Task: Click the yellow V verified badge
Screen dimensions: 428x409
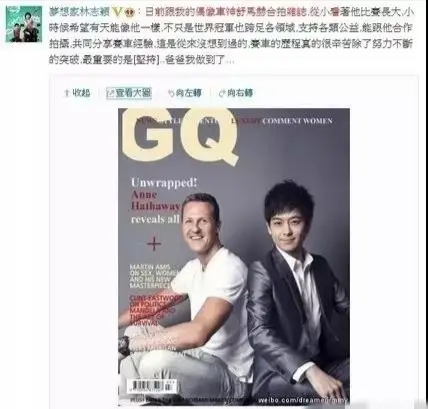Action: point(118,12)
